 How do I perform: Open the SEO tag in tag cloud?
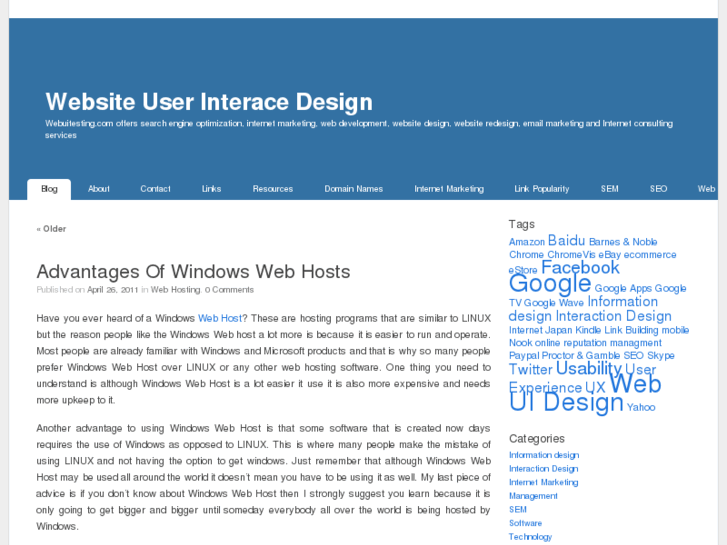click(x=633, y=356)
